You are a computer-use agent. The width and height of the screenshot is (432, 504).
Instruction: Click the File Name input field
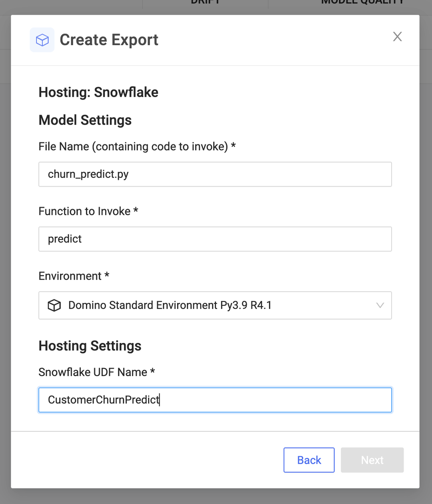tap(215, 174)
